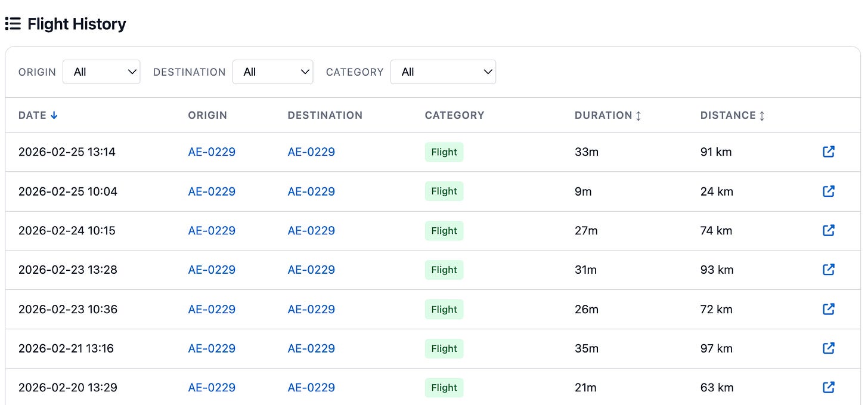Click the Duration column sort arrows
This screenshot has width=868, height=405.
(638, 116)
